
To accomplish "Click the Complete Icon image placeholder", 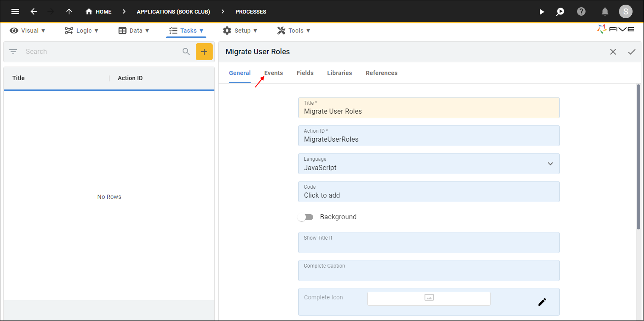I will click(429, 299).
